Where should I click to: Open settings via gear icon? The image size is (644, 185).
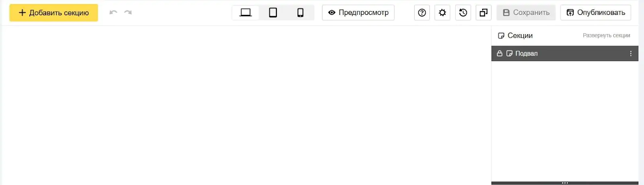[x=442, y=12]
